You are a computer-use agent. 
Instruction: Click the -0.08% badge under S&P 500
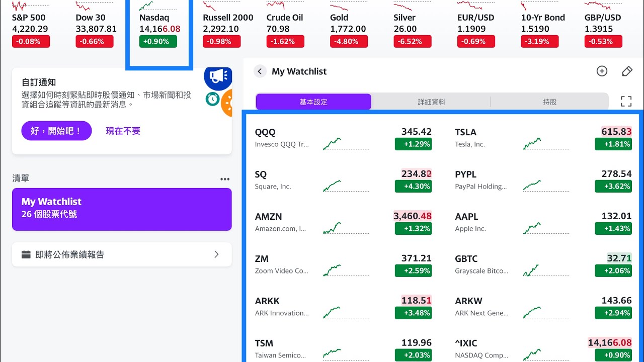31,41
